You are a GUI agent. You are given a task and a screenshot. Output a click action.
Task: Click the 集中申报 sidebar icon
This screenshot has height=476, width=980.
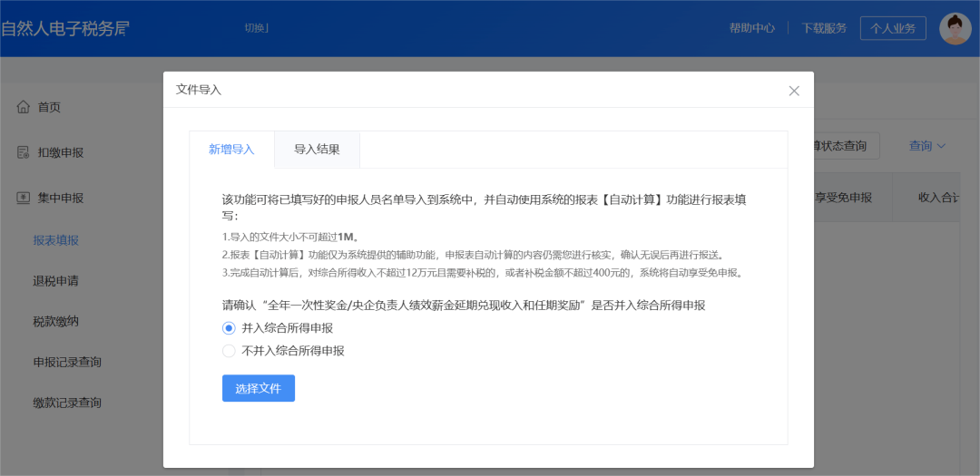(24, 198)
